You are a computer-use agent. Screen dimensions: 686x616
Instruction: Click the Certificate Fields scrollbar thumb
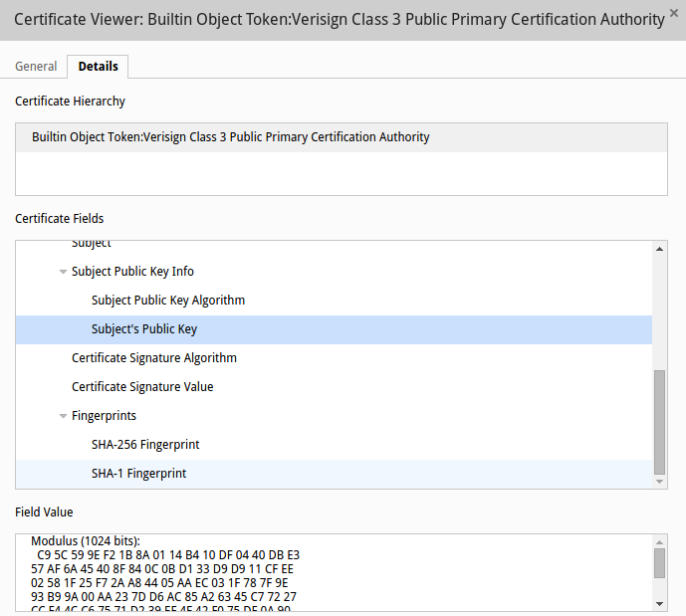660,422
